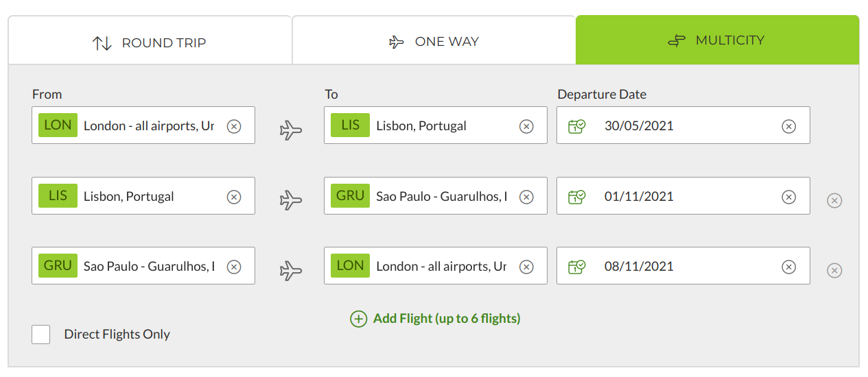
Task: Open calendar for 01/11/2021 date
Action: [576, 197]
